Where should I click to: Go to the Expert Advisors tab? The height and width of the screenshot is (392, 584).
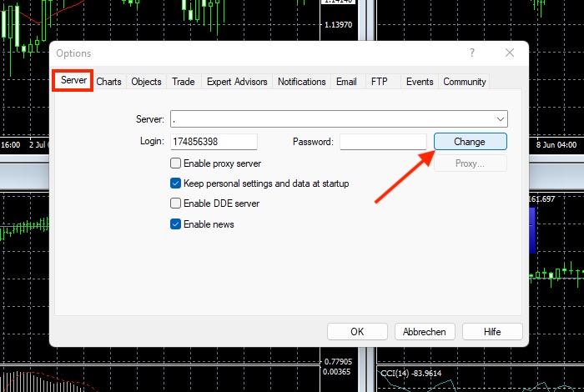pos(237,82)
